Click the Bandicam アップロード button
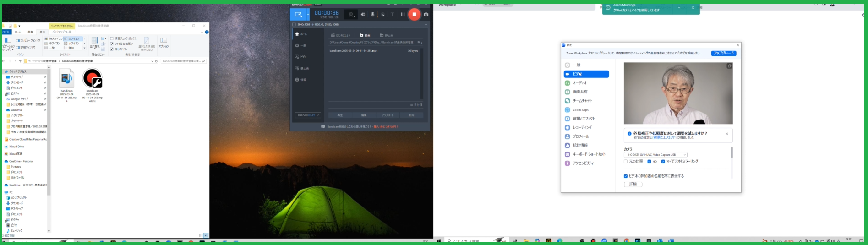The width and height of the screenshot is (868, 245). (388, 115)
